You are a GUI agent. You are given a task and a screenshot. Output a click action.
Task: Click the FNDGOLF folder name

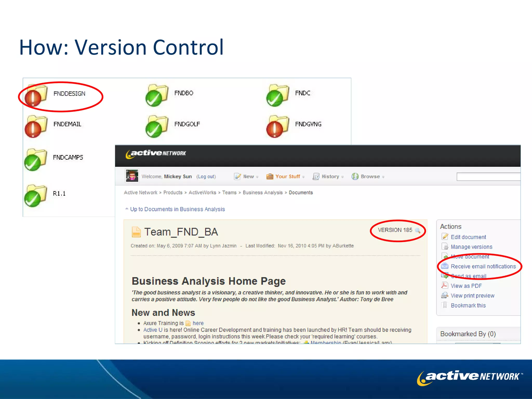(187, 124)
